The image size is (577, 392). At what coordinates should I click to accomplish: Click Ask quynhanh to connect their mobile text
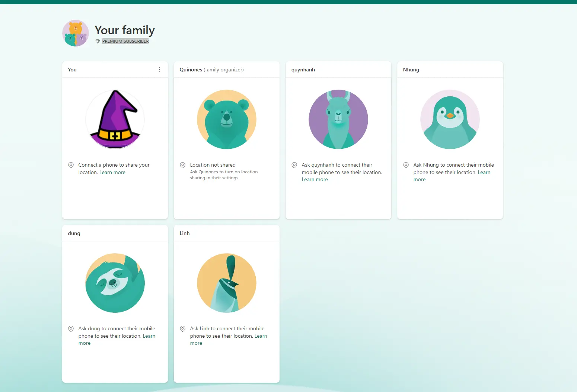(342, 168)
